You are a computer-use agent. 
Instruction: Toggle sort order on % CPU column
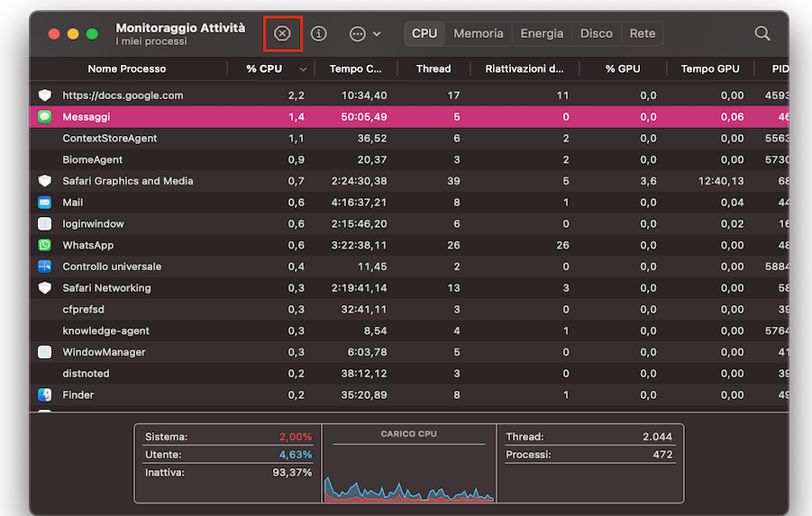pos(265,68)
